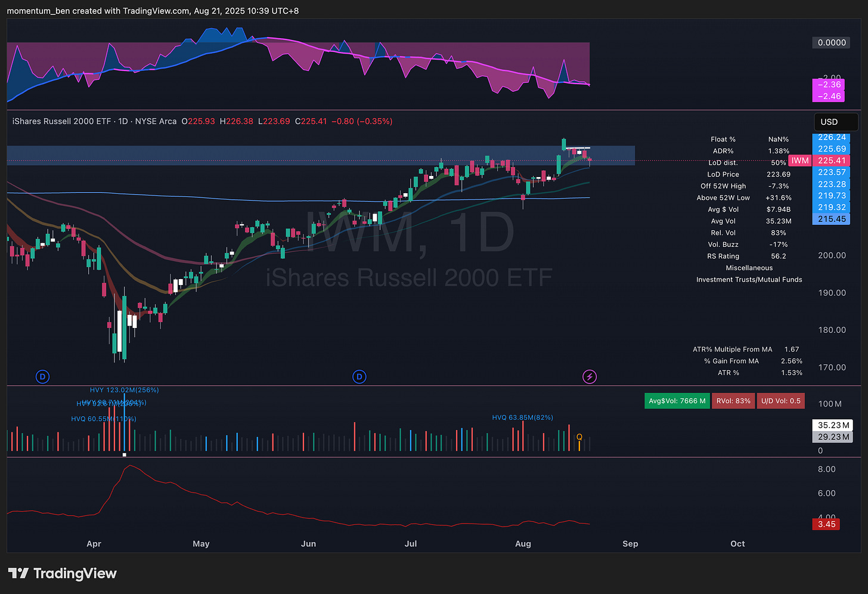Screen dimensions: 868x594
Task: Click the RVol: 83% badge
Action: click(733, 401)
